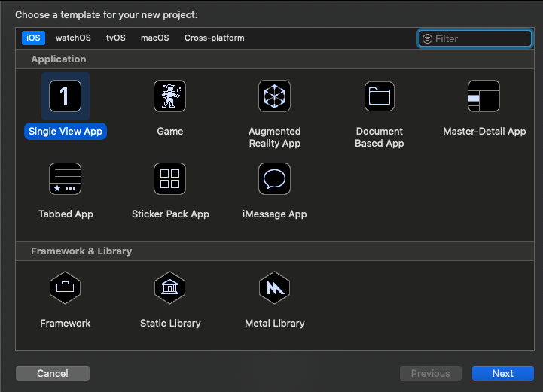
Task: Proceed with the Next button
Action: [x=503, y=374]
